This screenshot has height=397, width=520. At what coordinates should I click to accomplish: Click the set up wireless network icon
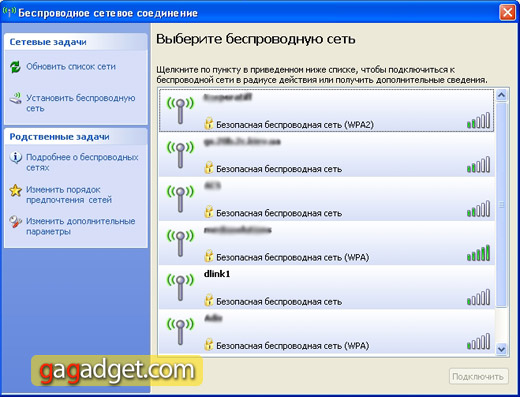click(x=15, y=98)
